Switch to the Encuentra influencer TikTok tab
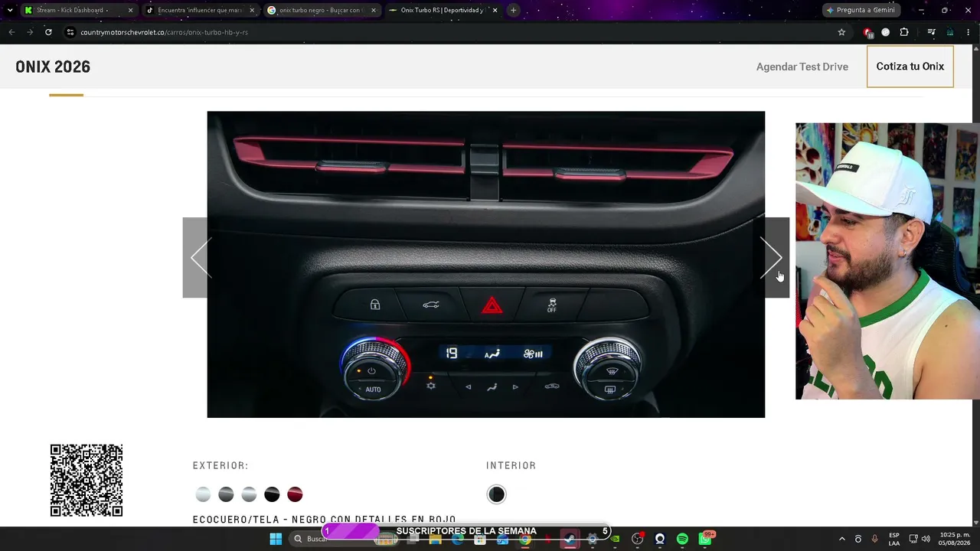980x551 pixels. 199,10
